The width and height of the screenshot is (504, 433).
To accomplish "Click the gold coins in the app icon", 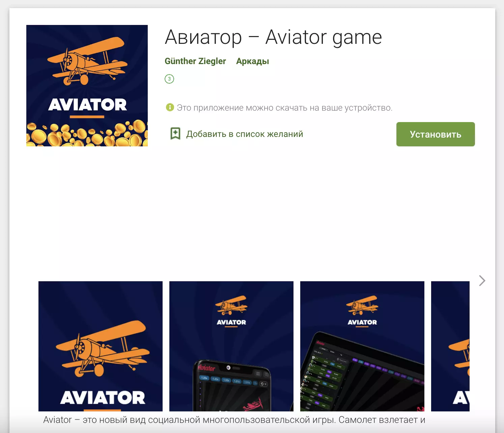I will tap(87, 134).
